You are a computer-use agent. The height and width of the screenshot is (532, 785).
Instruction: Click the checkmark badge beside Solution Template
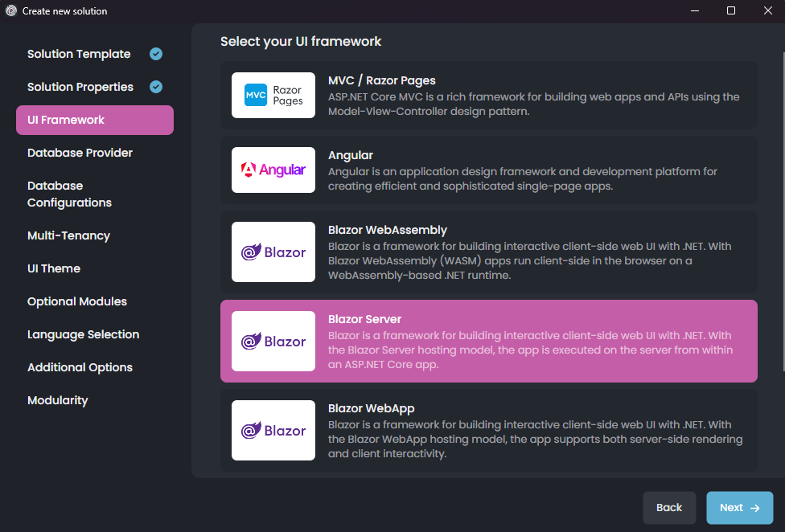tap(154, 53)
